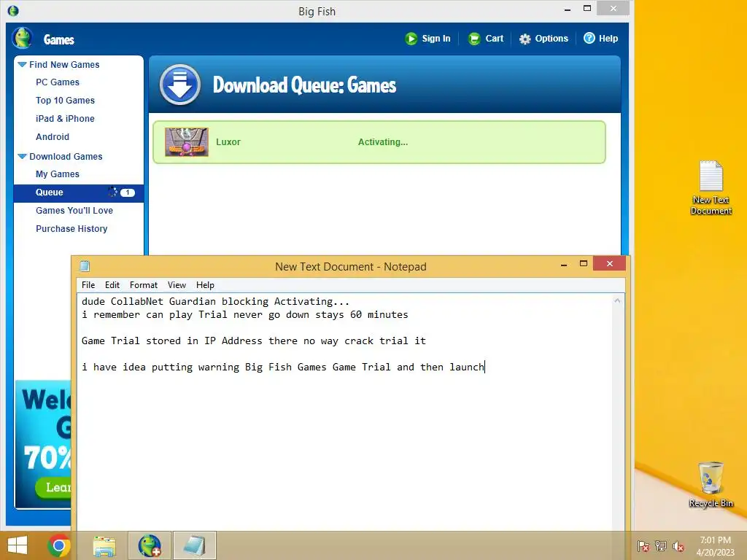Click the Games heading in Big Fish header
The width and height of the screenshot is (747, 560).
pyautogui.click(x=58, y=39)
